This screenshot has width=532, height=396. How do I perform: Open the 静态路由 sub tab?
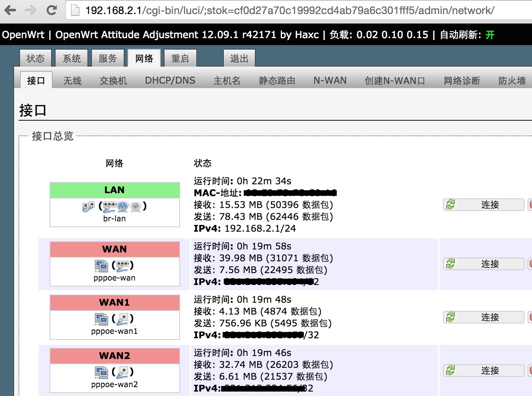pyautogui.click(x=277, y=80)
